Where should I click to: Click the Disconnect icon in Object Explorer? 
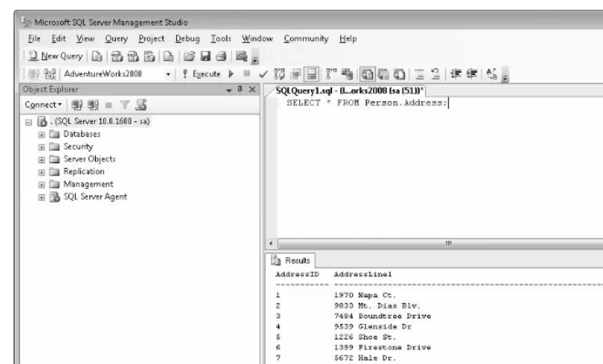pos(93,105)
